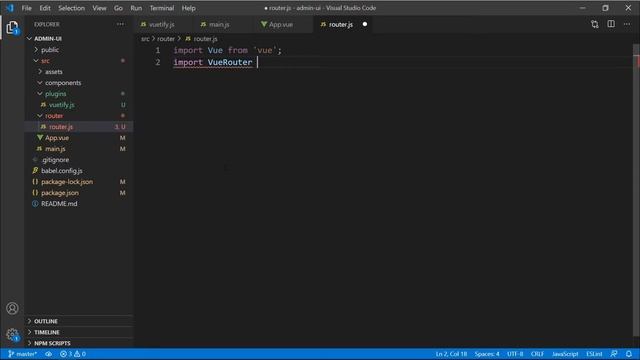This screenshot has height=360, width=640.
Task: Open errors and warnings count in status bar
Action: pyautogui.click(x=73, y=354)
